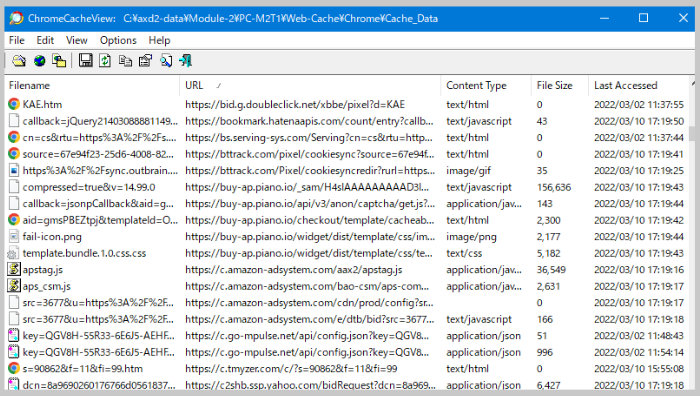
Task: Click the c.amazon-adsystem.com/cdn/prod/config URL
Action: (x=309, y=302)
